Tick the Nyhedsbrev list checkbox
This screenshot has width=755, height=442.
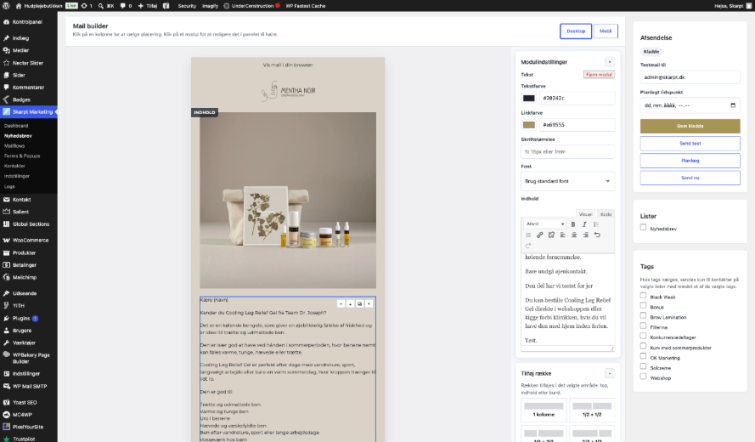tap(643, 227)
